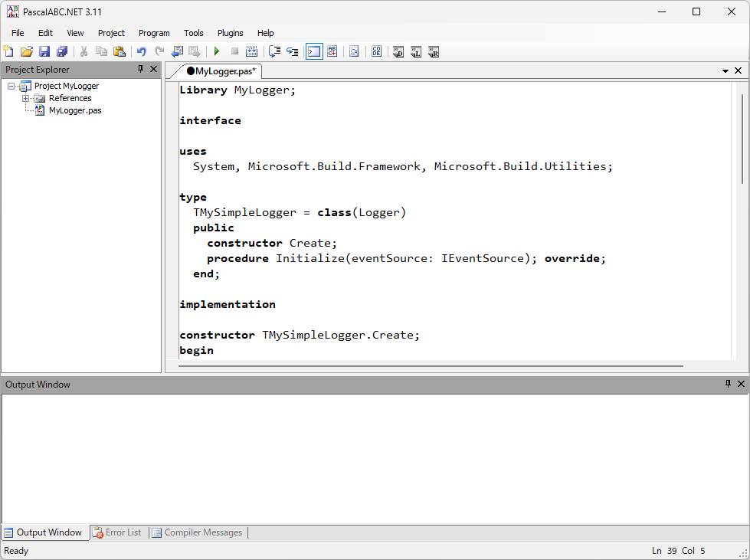Navigate forward with the gray arrow icon

click(194, 51)
